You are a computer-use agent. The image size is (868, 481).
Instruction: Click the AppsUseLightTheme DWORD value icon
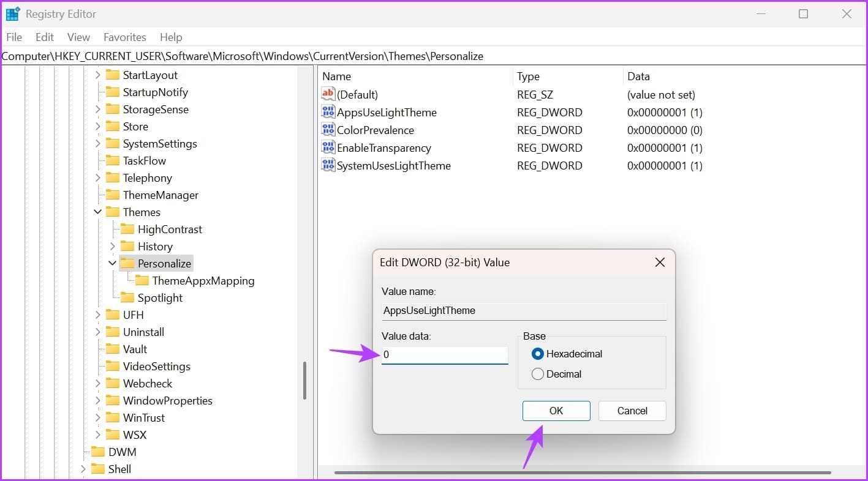coord(328,112)
